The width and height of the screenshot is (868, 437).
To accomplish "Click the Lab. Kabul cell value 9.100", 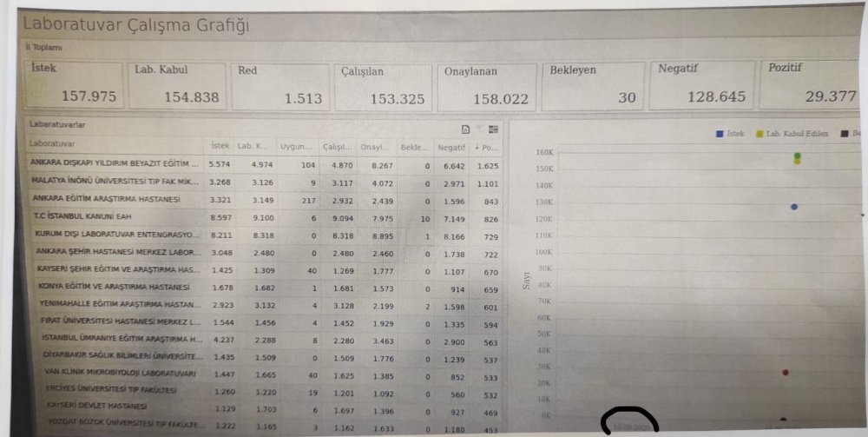I will [262, 218].
